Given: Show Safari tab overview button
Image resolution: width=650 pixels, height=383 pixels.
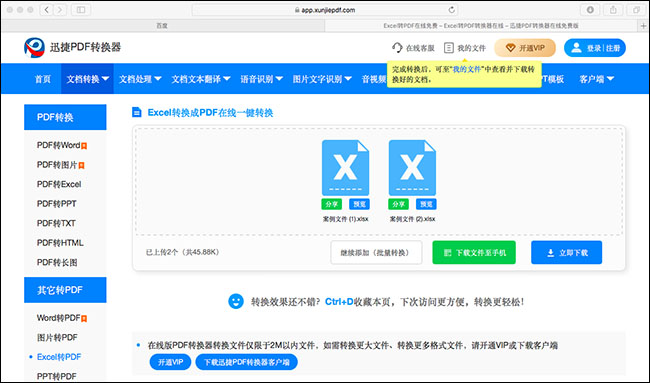Looking at the screenshot, I should [x=636, y=10].
